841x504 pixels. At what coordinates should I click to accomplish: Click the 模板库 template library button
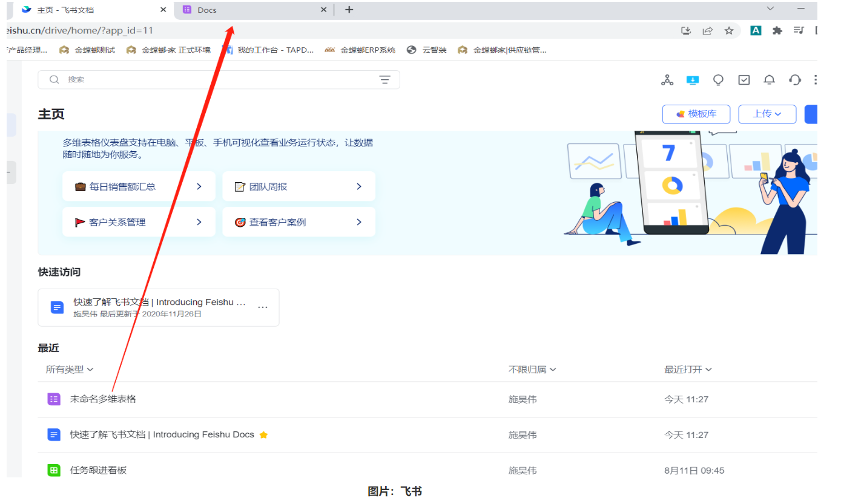click(696, 114)
